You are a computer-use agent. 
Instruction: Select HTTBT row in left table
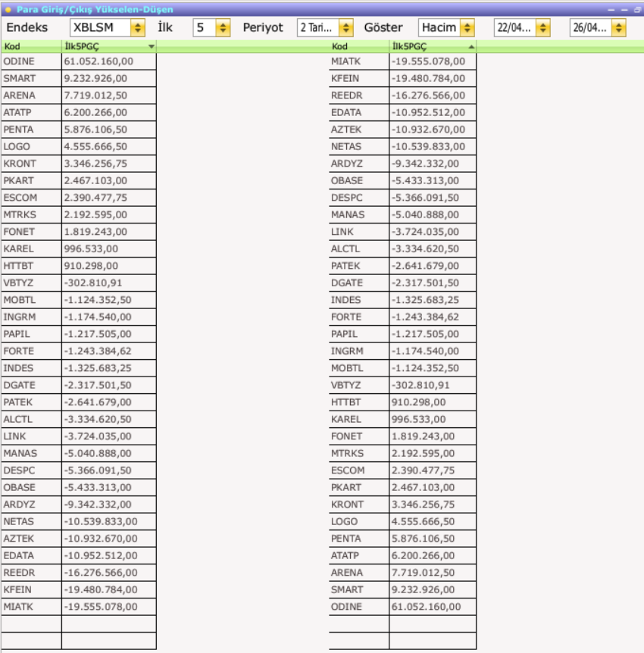(x=79, y=266)
